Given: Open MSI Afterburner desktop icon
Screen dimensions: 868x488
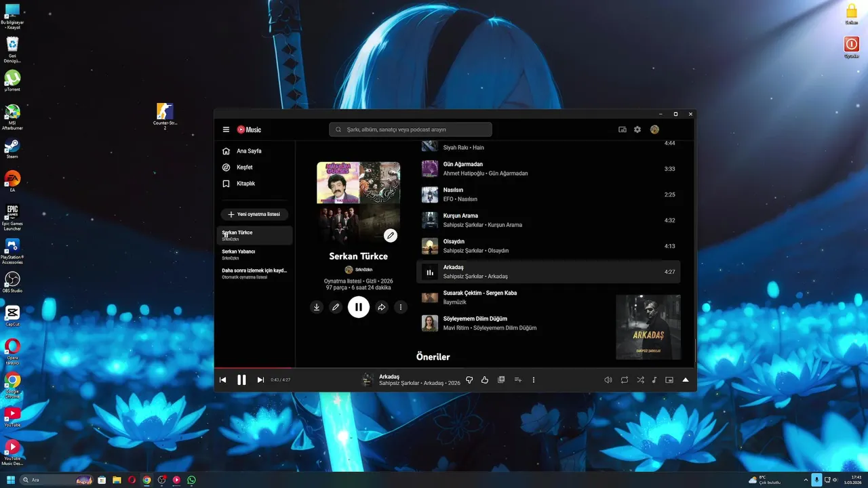Looking at the screenshot, I should 12,117.
